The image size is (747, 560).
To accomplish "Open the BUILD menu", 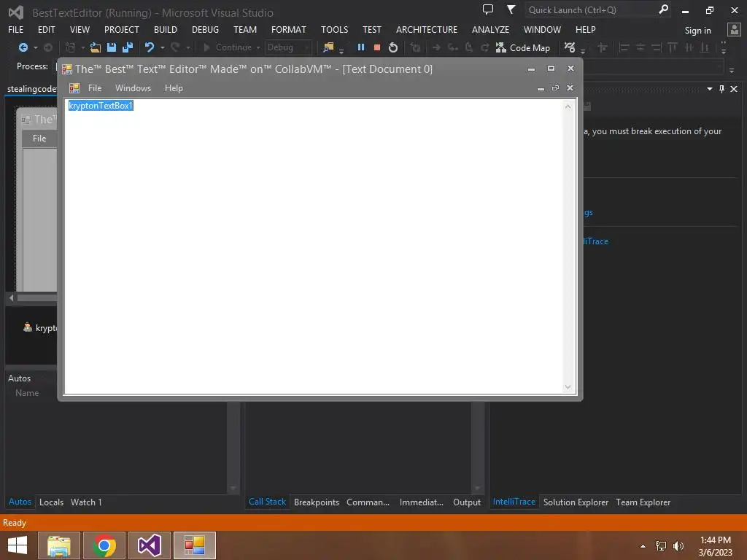I will (166, 29).
